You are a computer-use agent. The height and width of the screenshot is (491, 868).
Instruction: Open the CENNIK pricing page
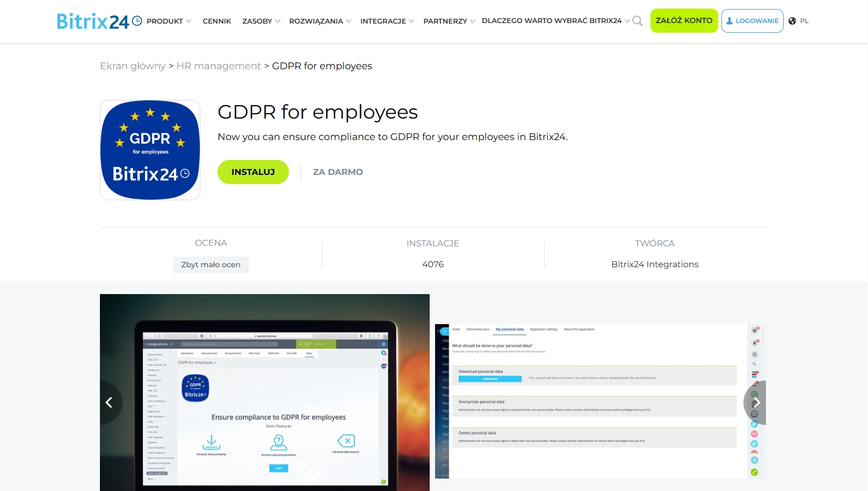point(217,21)
